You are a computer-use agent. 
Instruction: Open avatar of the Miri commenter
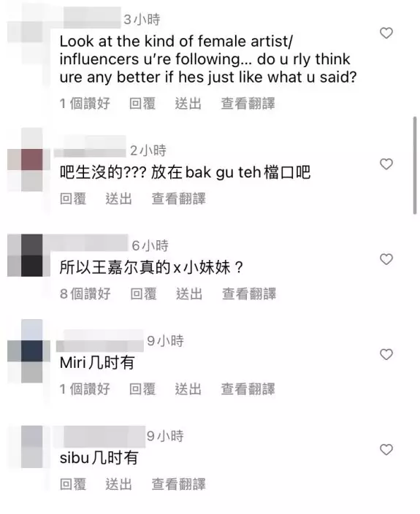[x=28, y=350]
